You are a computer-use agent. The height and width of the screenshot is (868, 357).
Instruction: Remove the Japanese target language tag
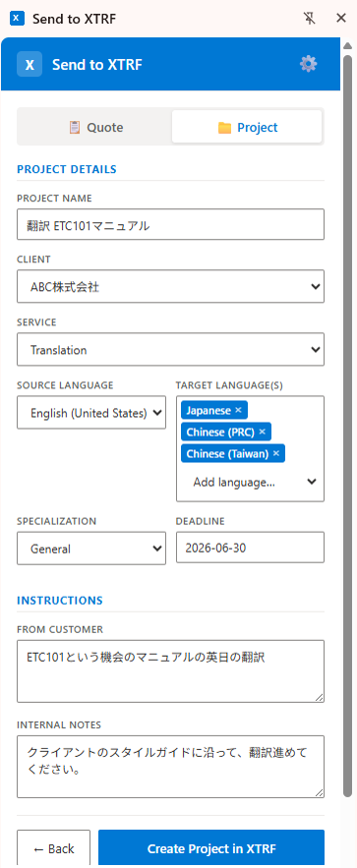238,410
